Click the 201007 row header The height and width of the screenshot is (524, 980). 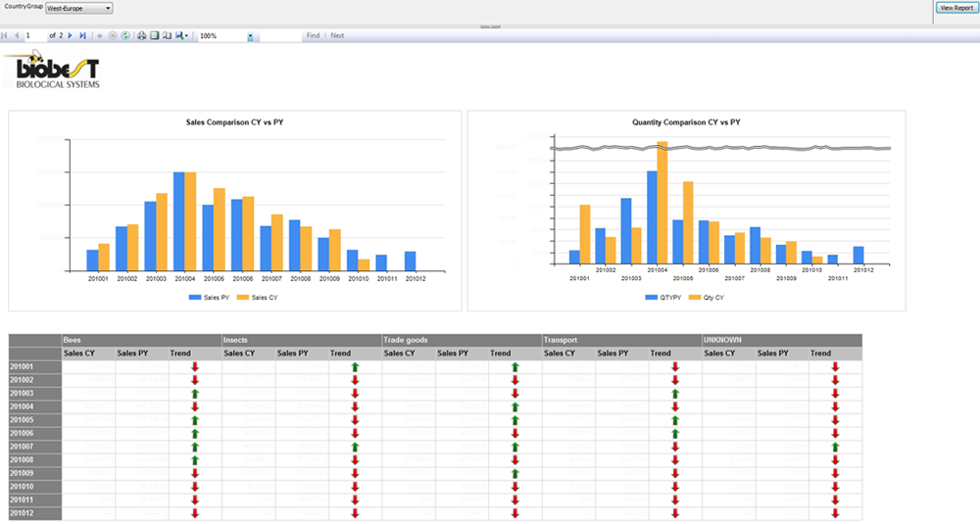click(x=35, y=447)
